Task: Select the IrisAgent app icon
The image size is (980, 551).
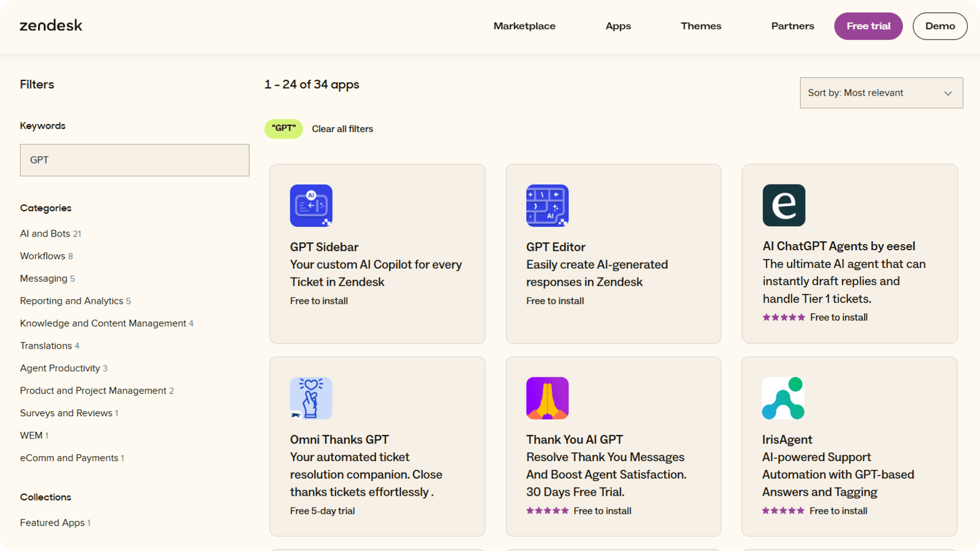Action: [x=783, y=398]
